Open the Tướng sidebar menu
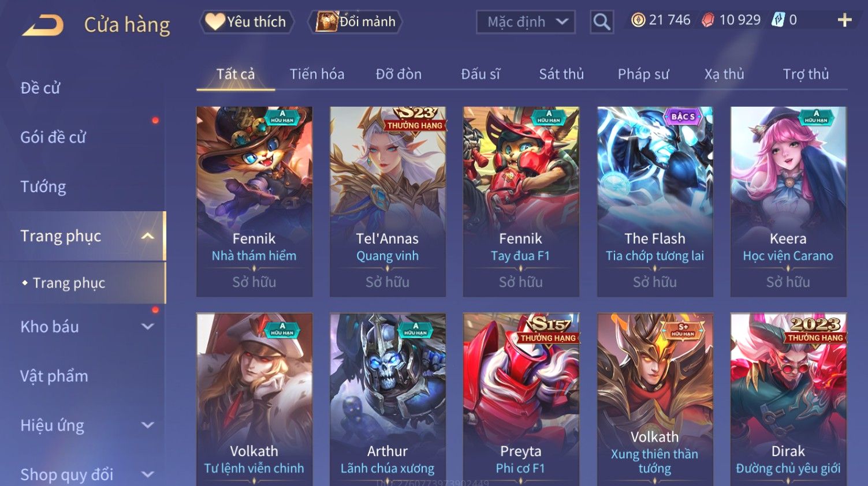This screenshot has width=868, height=486. click(43, 187)
